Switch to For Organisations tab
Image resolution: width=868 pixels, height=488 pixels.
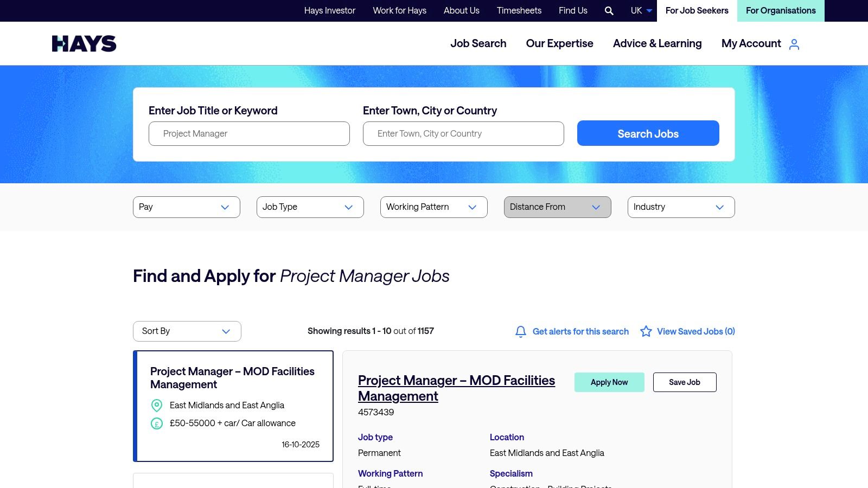tap(781, 11)
